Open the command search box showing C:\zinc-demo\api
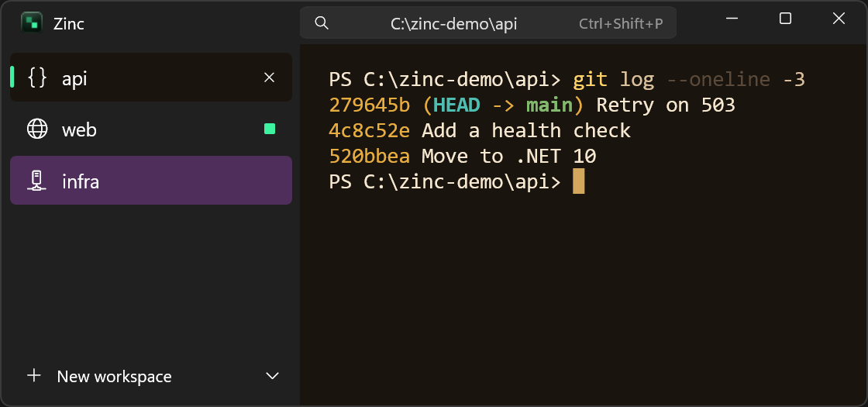Image resolution: width=868 pixels, height=407 pixels. point(487,22)
